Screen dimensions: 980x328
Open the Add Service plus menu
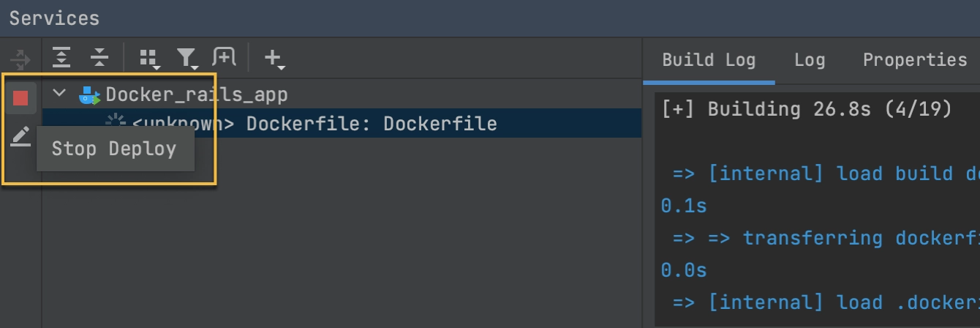coord(274,58)
